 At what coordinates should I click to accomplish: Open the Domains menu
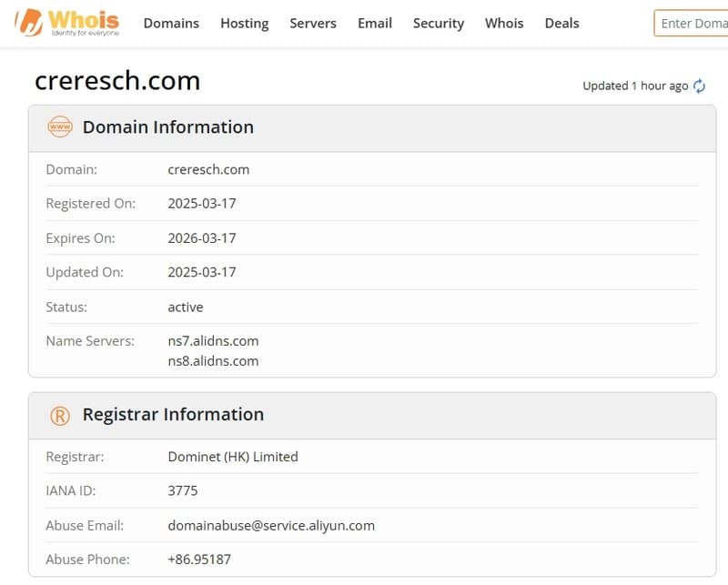[x=171, y=24]
